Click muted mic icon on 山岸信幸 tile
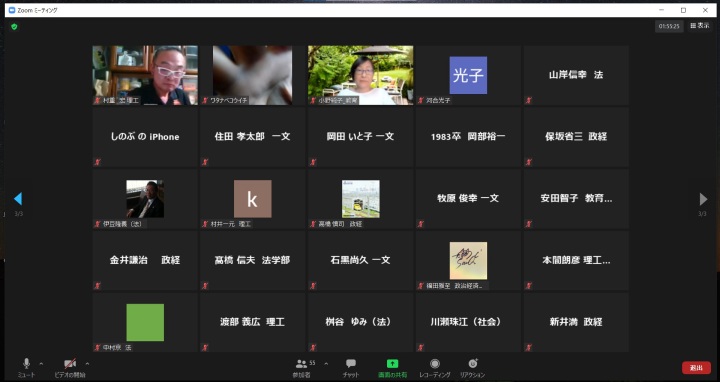 click(x=529, y=101)
